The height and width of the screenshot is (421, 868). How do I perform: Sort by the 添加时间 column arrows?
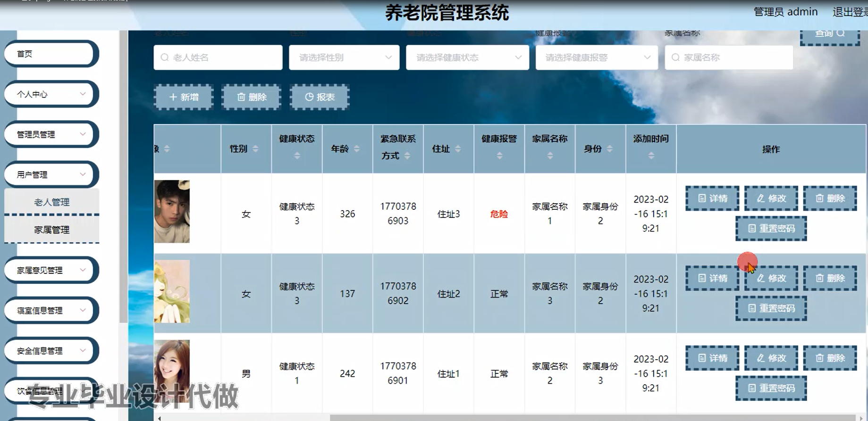[651, 156]
